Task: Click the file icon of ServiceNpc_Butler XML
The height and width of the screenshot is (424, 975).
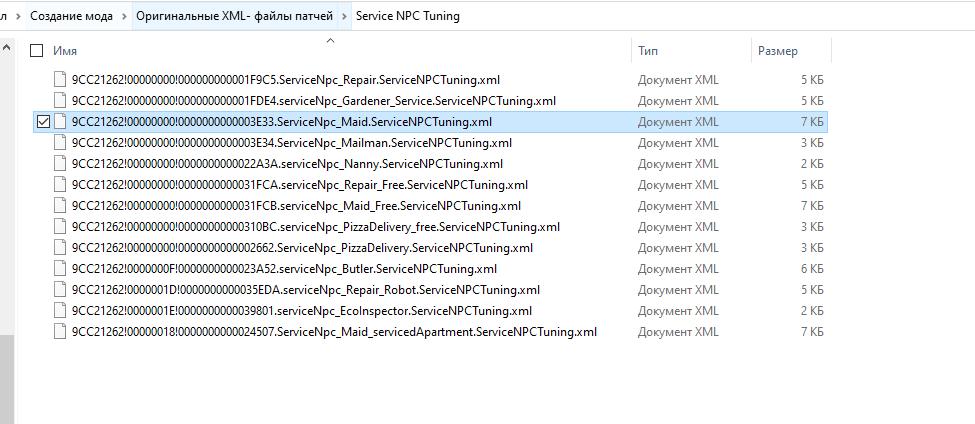Action: [61, 269]
